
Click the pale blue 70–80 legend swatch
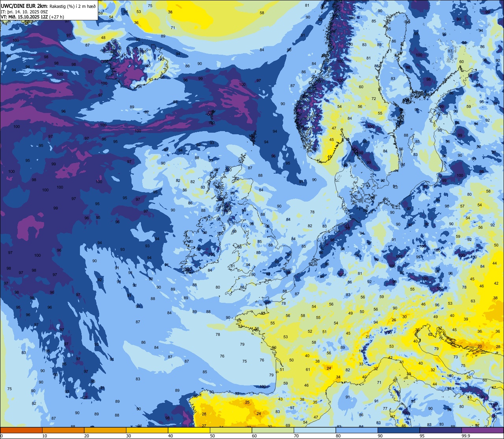pos(315,430)
